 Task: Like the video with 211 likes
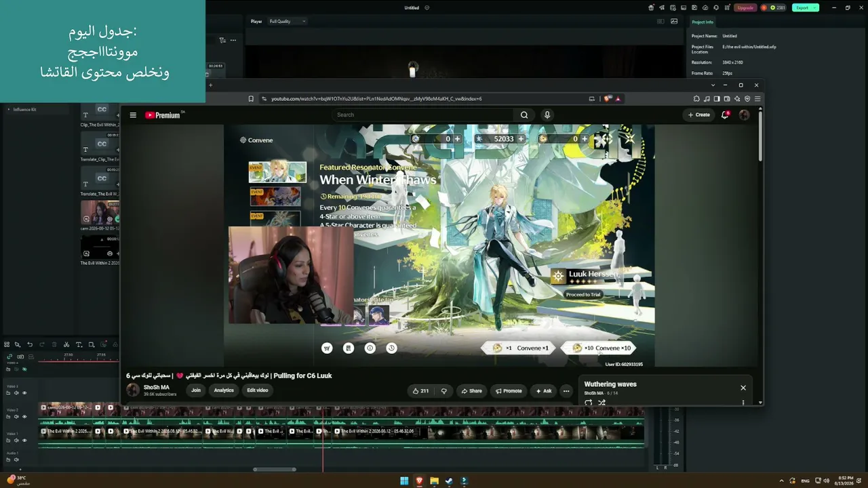(x=420, y=390)
